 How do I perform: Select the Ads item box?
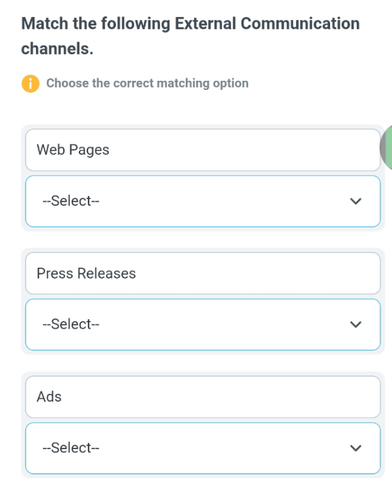(203, 397)
